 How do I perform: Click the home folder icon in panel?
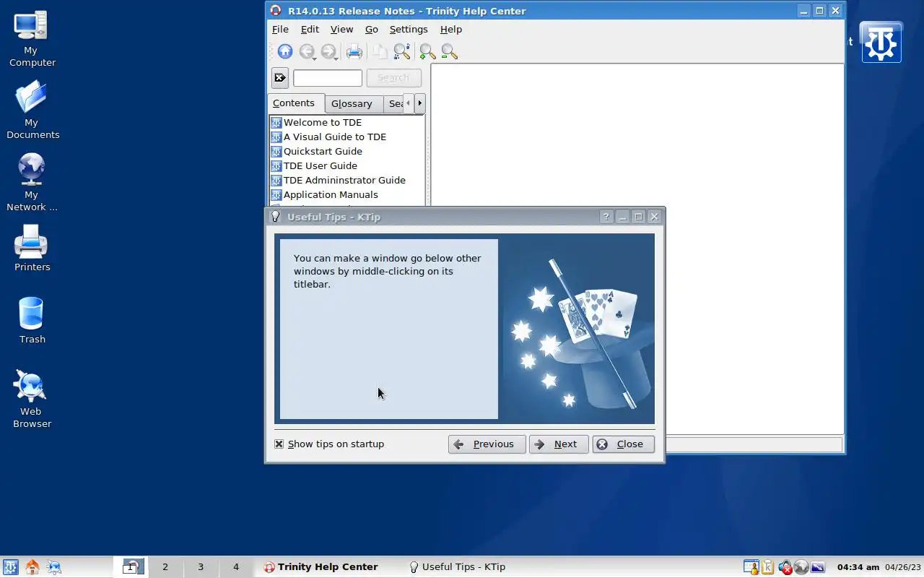point(32,567)
